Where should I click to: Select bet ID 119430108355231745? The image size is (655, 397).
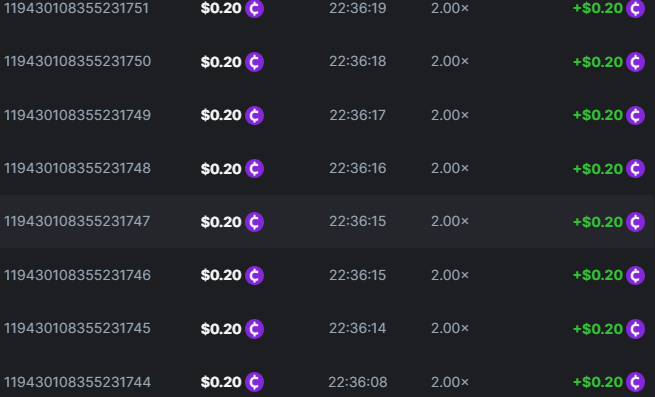pyautogui.click(x=77, y=328)
